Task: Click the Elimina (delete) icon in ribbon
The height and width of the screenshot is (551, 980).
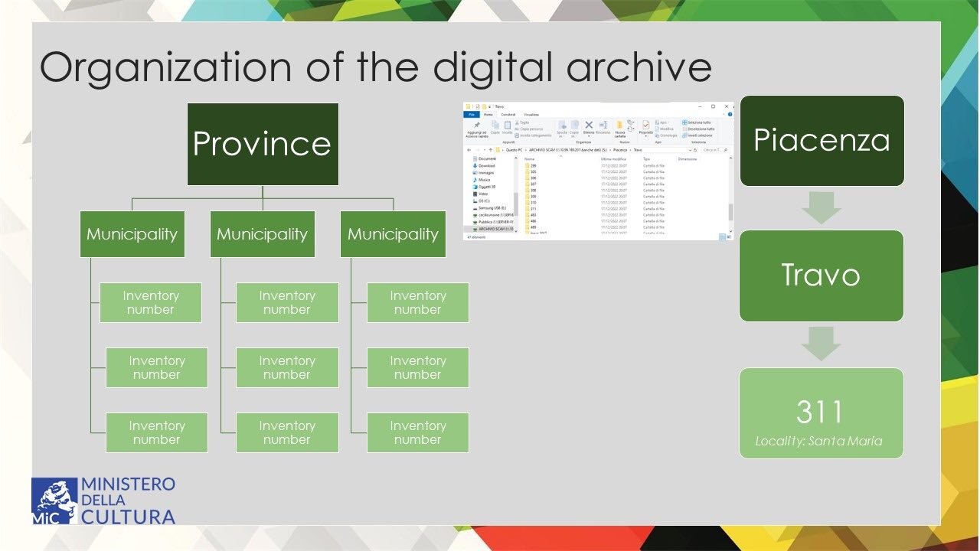Action: coord(589,126)
